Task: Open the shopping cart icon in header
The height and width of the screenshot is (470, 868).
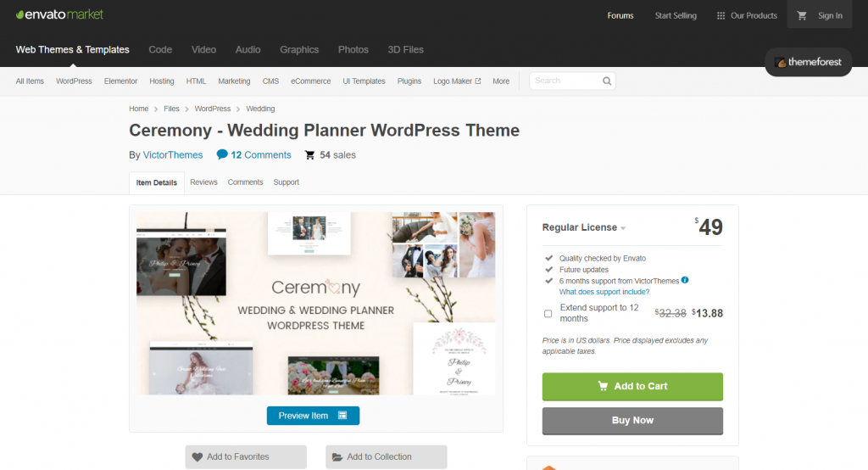Action: (x=802, y=15)
